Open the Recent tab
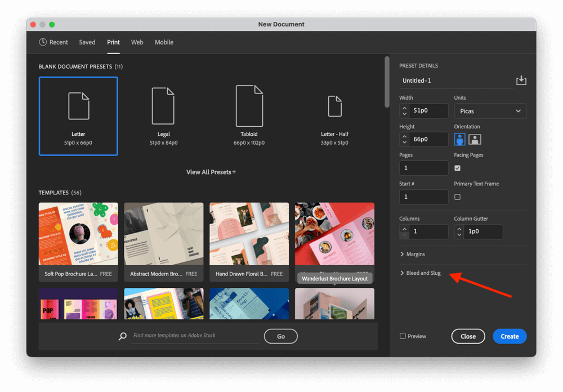This screenshot has width=563, height=392. 53,42
